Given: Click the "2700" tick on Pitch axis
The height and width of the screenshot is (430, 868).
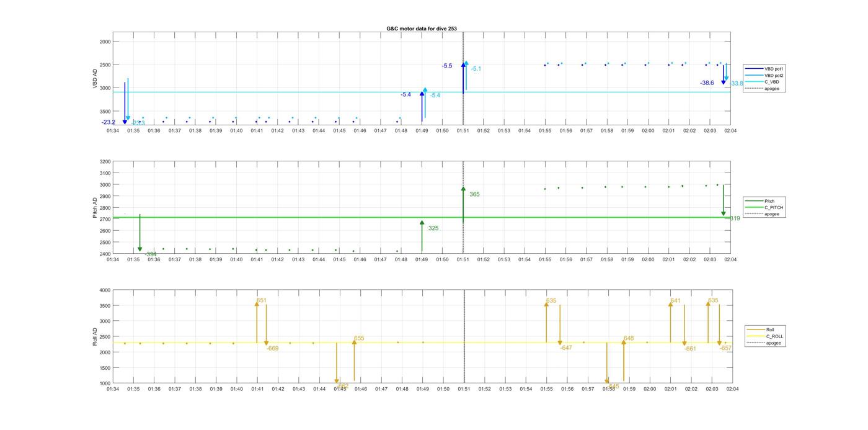Looking at the screenshot, I should pos(105,219).
